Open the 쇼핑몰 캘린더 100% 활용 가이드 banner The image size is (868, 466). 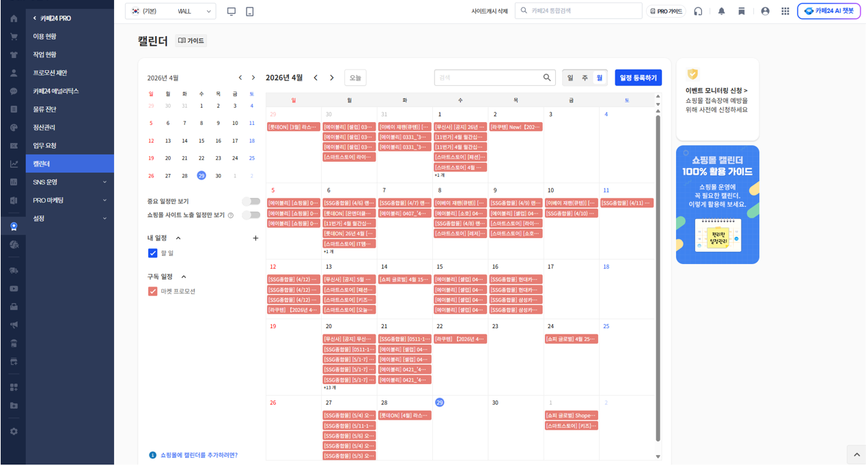tap(718, 205)
